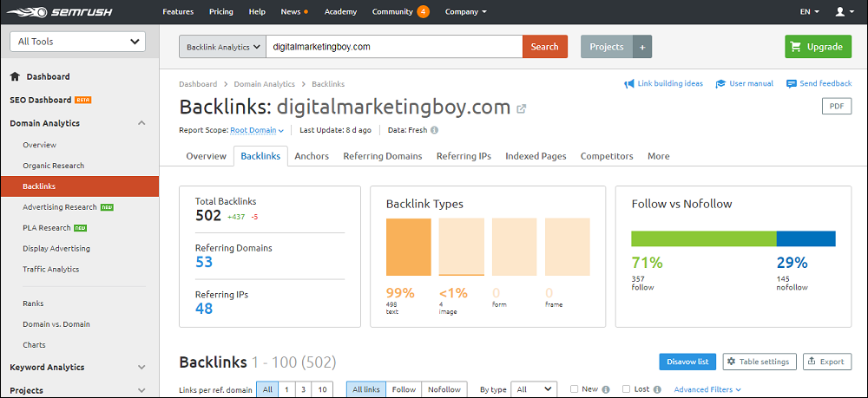Collapse the Domain Analytics sidebar section
The image size is (868, 398).
tap(141, 123)
